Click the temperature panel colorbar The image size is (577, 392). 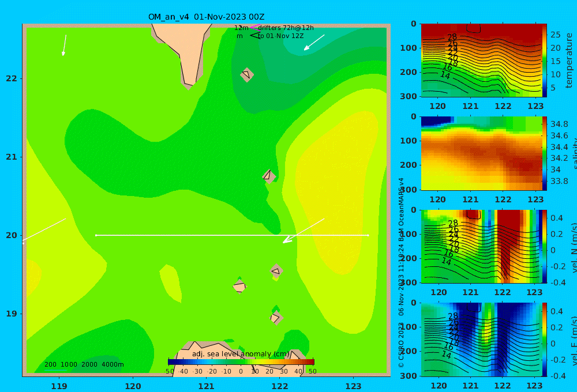[544, 61]
